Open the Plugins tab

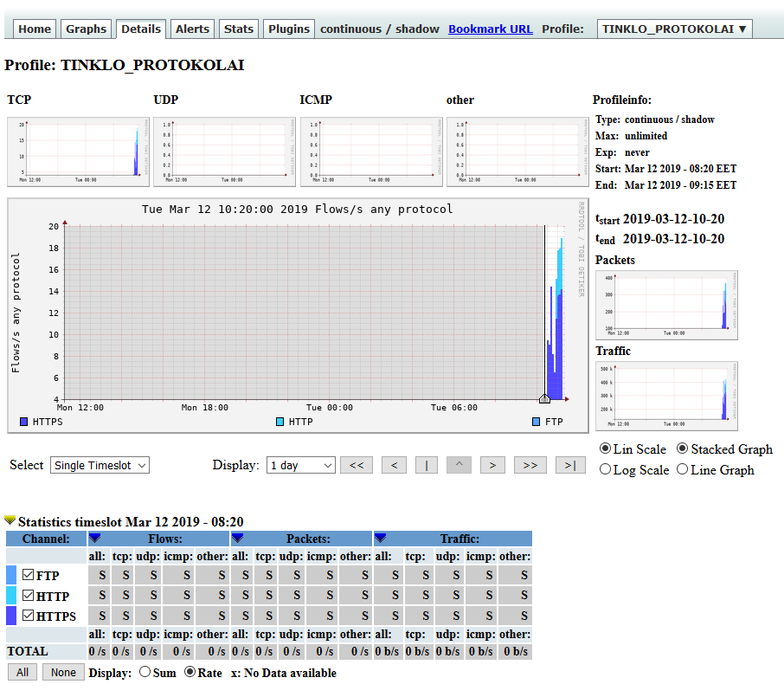pos(289,29)
